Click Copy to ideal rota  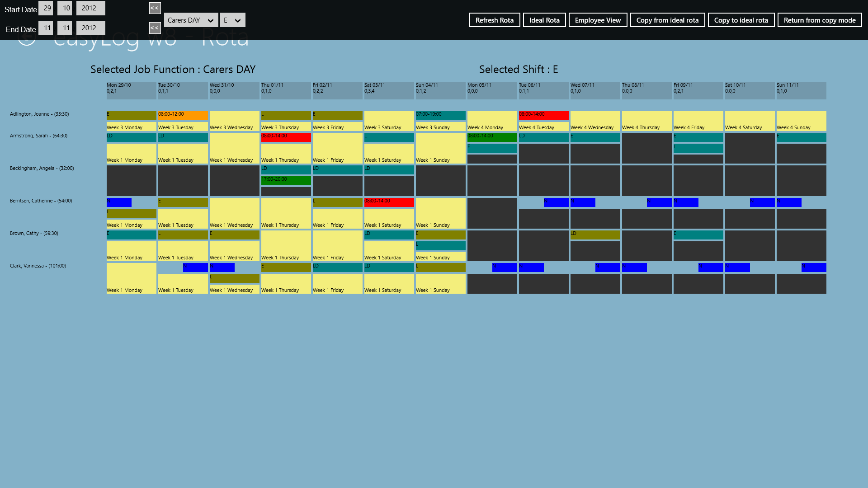click(x=741, y=20)
